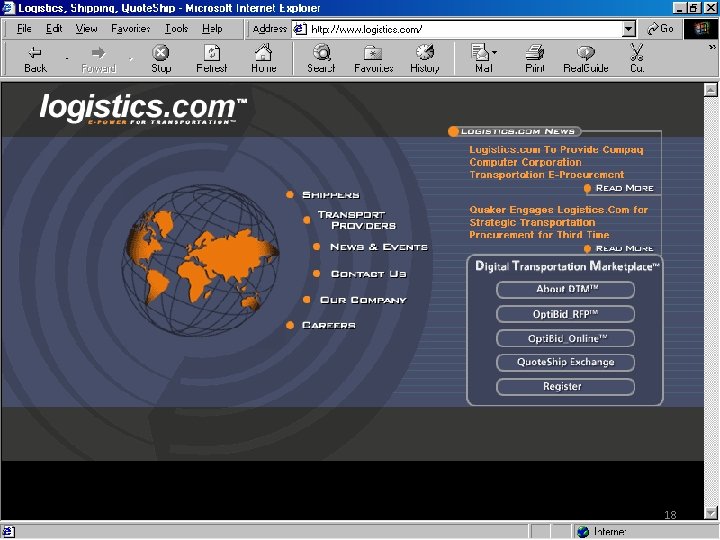Visit the Our Company page
This screenshot has height=540, width=720.
coord(363,300)
